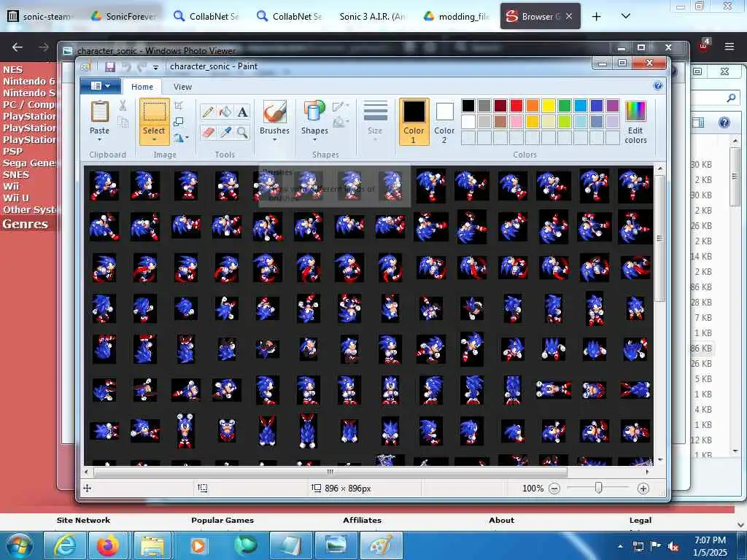Open the Select dropdown arrow
747x560 pixels.
155,140
